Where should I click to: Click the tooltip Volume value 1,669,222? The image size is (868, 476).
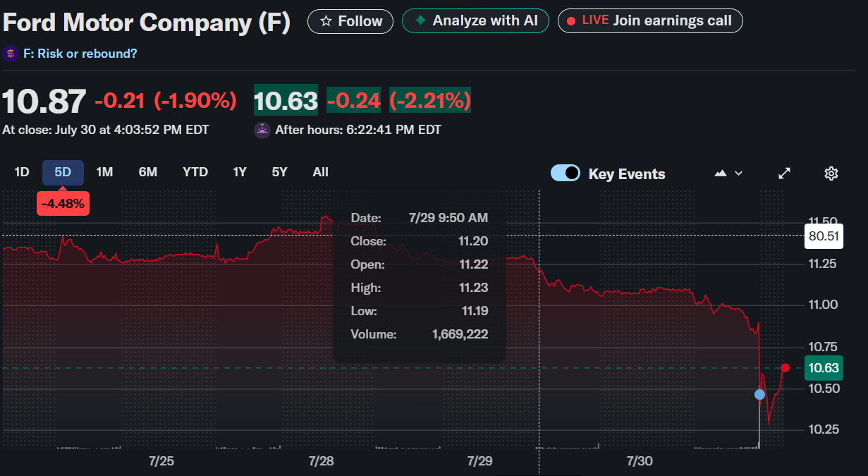click(460, 334)
